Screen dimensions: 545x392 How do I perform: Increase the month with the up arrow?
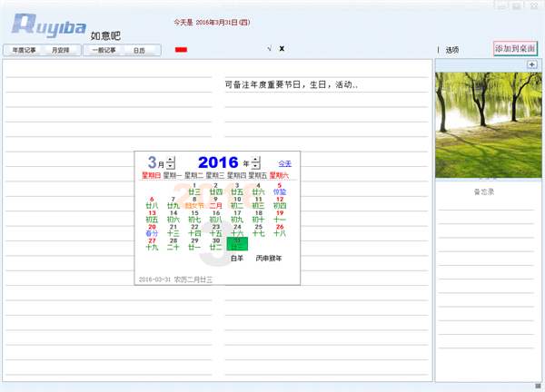pyautogui.click(x=171, y=159)
